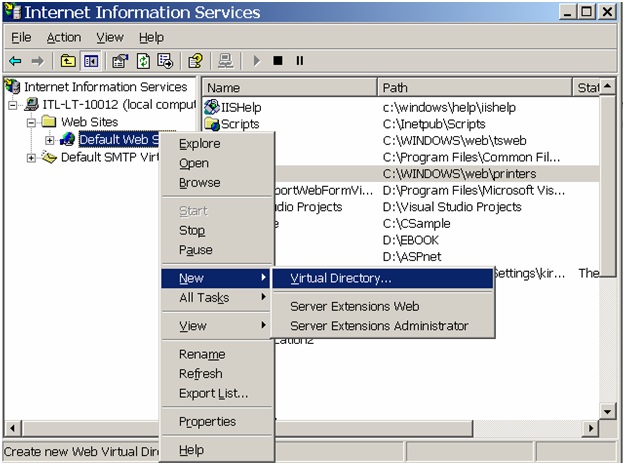Click the Pause item toolbar icon
The height and width of the screenshot is (463, 623).
click(300, 61)
